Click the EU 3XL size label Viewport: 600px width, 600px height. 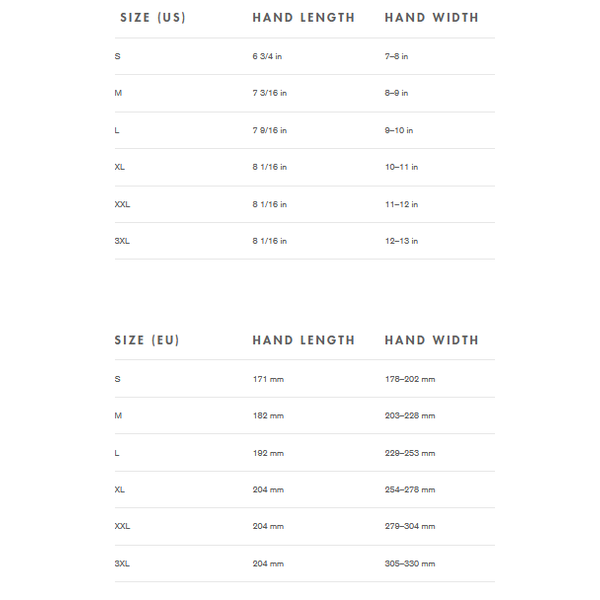click(x=122, y=564)
